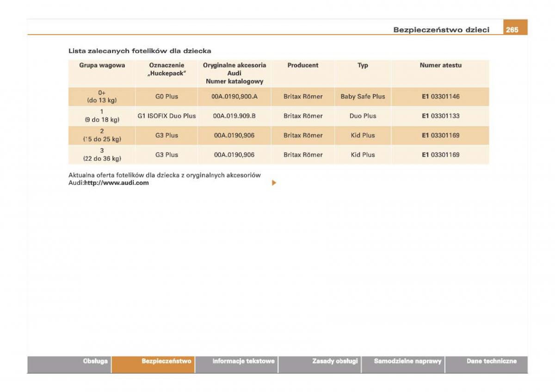Click heading Lista zalecanych fotelików dla dziecka
Screen dimensions: 555x392
pyautogui.click(x=140, y=51)
